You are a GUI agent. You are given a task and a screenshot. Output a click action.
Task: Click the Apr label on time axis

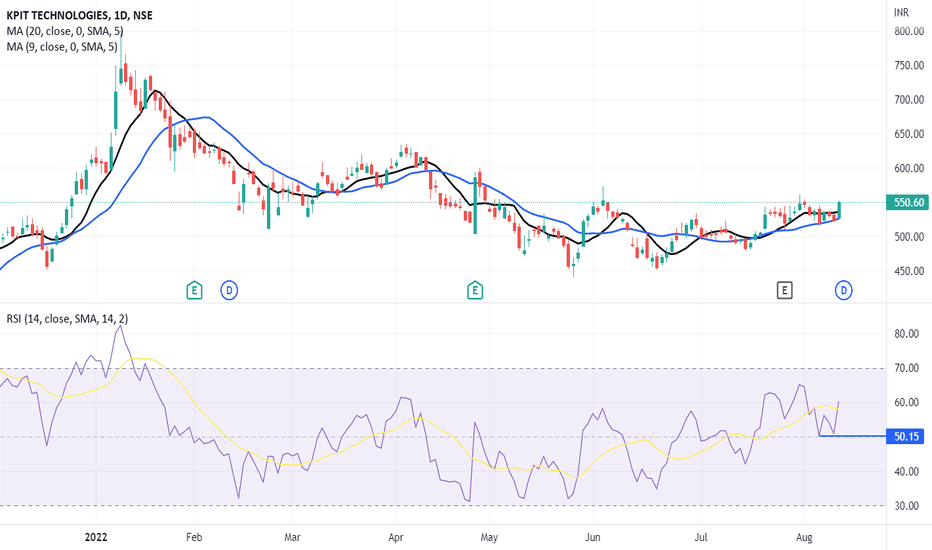(x=395, y=538)
